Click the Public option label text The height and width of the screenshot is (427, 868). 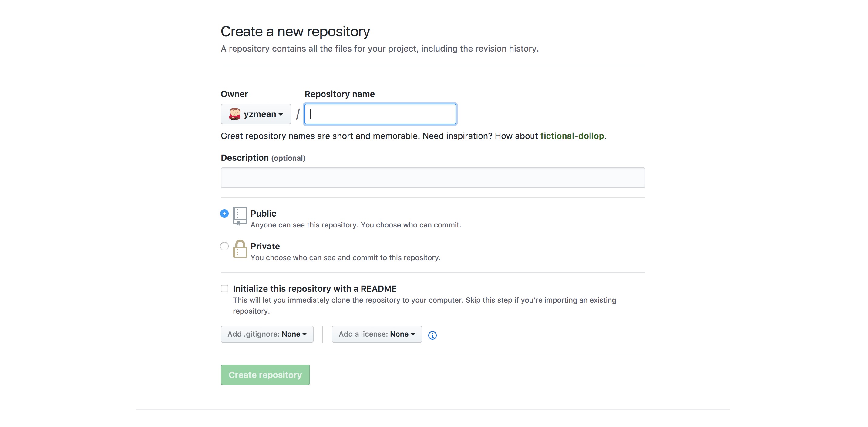coord(263,213)
